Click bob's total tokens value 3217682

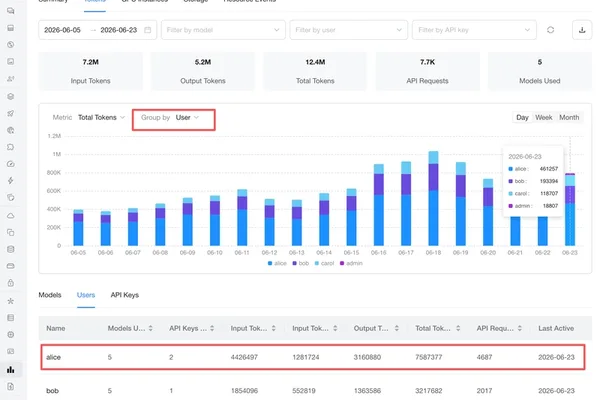pos(429,390)
